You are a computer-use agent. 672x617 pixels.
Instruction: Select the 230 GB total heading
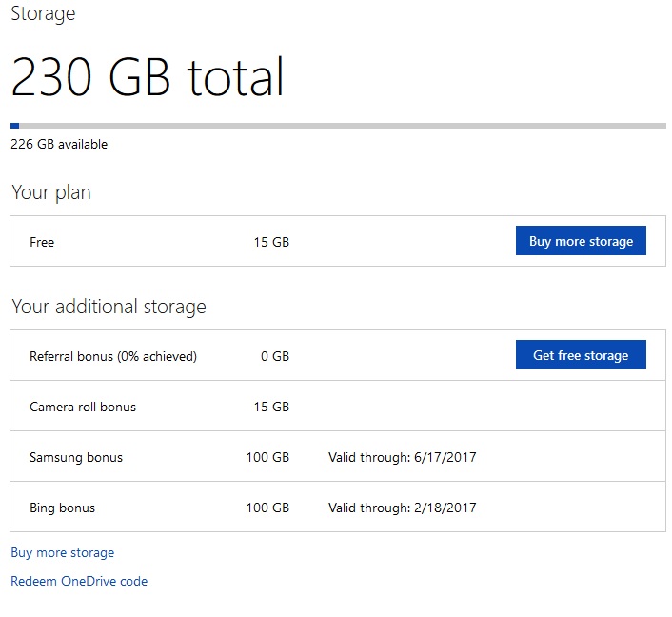point(148,78)
